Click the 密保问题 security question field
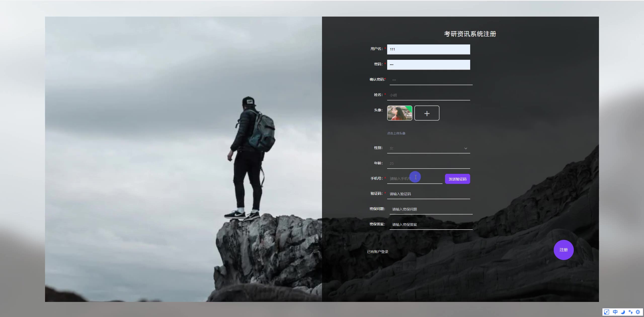 (x=431, y=209)
